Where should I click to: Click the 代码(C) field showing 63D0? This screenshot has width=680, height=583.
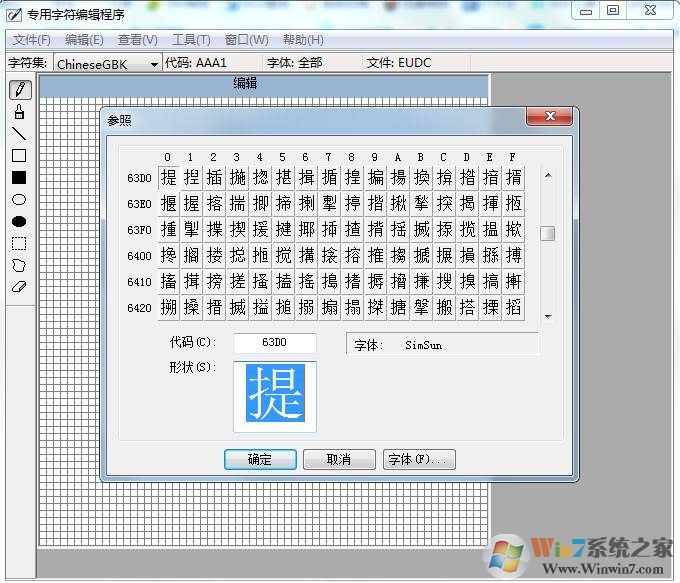[274, 343]
